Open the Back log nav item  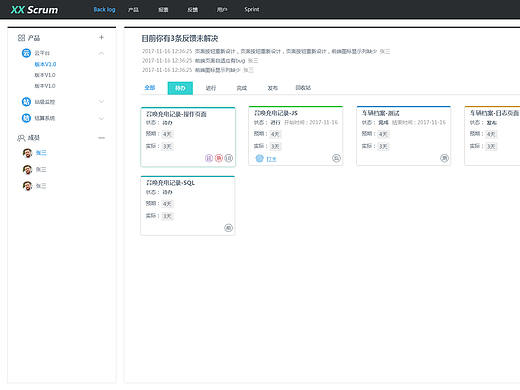tap(104, 10)
